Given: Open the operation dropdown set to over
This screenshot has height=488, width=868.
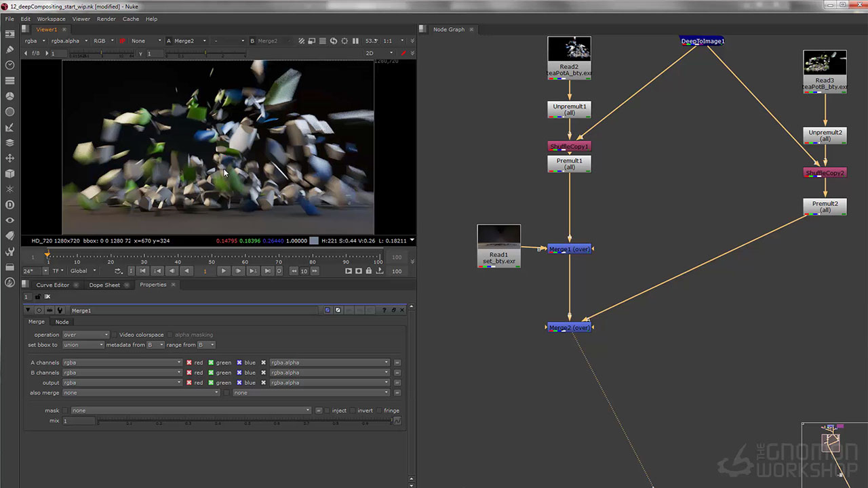Looking at the screenshot, I should pyautogui.click(x=85, y=335).
